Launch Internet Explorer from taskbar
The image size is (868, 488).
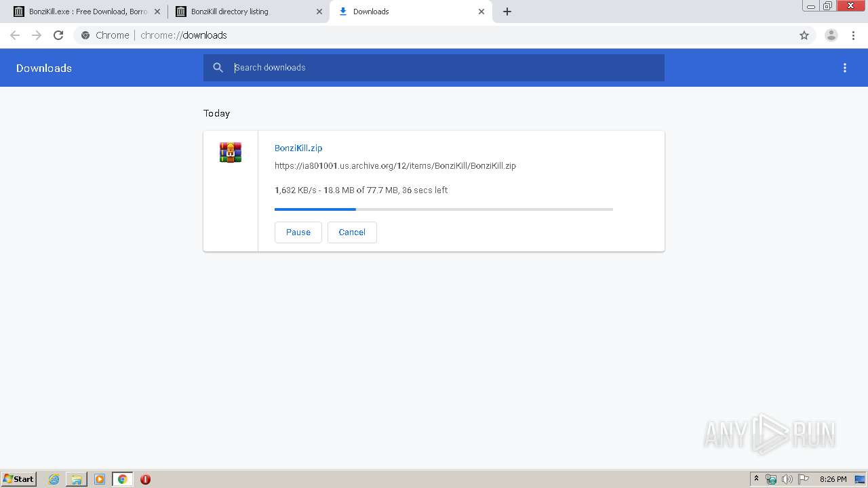pyautogui.click(x=54, y=479)
